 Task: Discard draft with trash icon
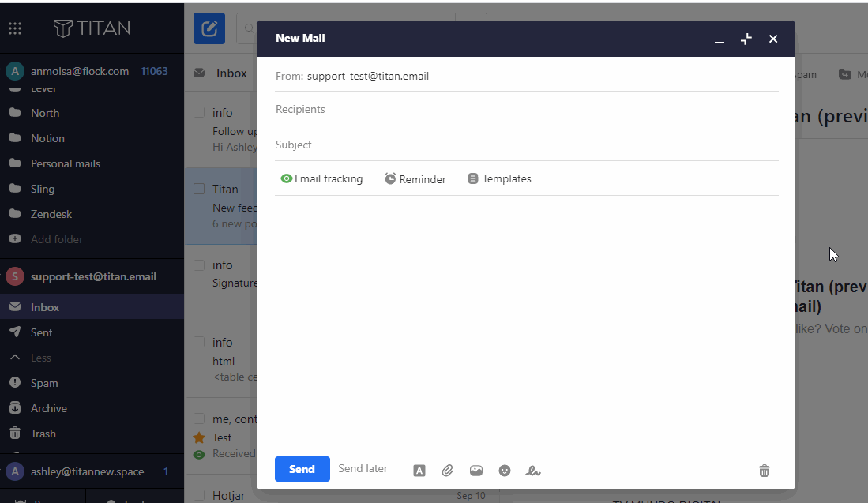tap(765, 471)
